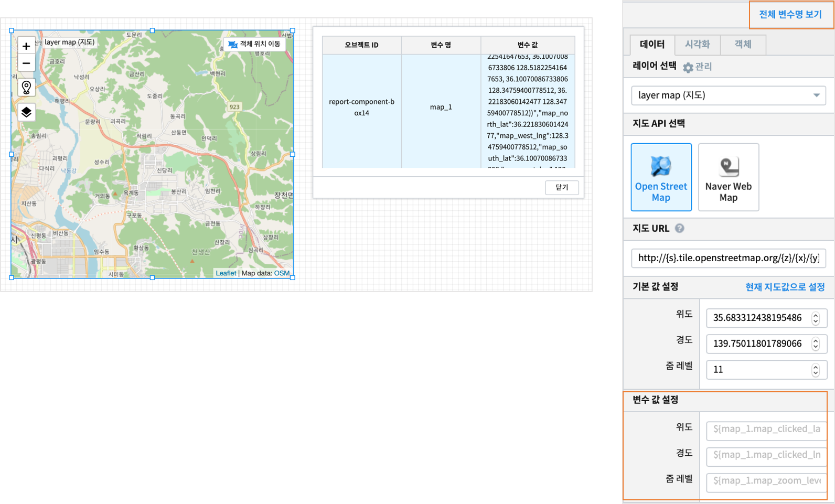Click the 923 road marker on map

coord(234,107)
